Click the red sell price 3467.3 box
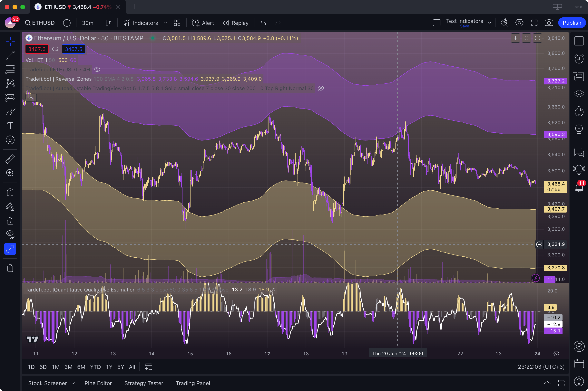Image resolution: width=588 pixels, height=391 pixels. point(37,49)
